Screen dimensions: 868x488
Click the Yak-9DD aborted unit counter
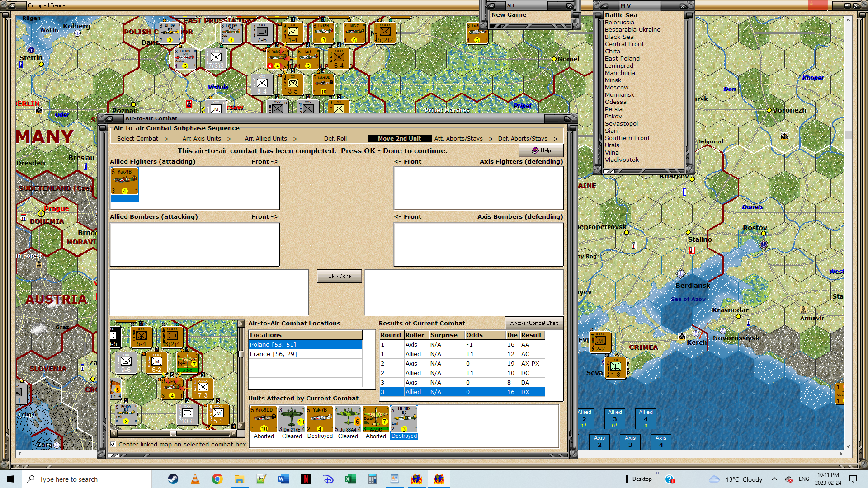(x=264, y=419)
